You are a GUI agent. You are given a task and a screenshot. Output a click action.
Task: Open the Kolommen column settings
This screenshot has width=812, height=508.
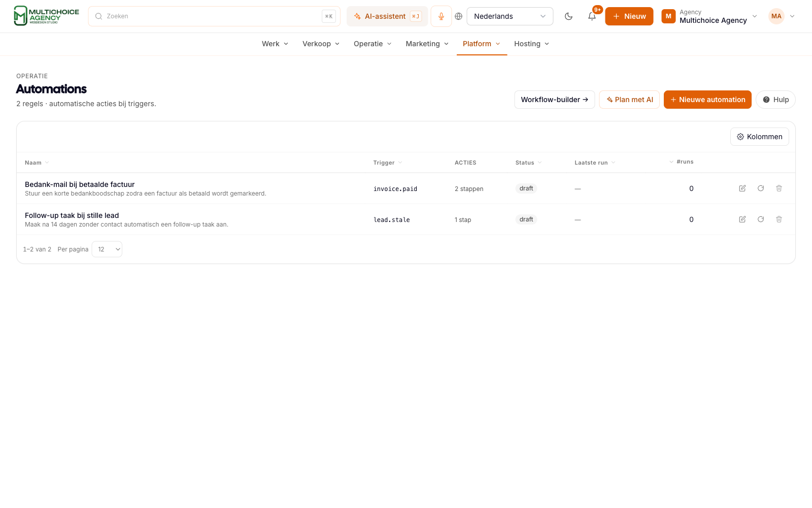click(x=759, y=137)
